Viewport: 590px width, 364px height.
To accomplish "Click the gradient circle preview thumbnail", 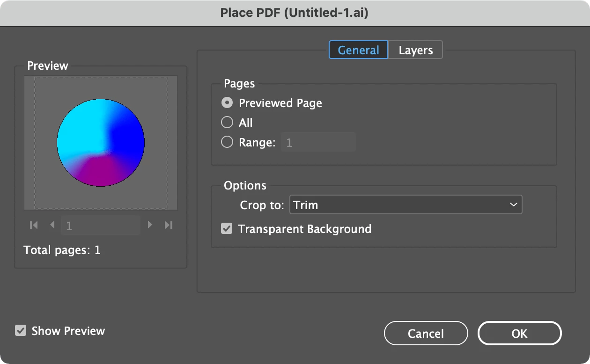I will point(101,142).
